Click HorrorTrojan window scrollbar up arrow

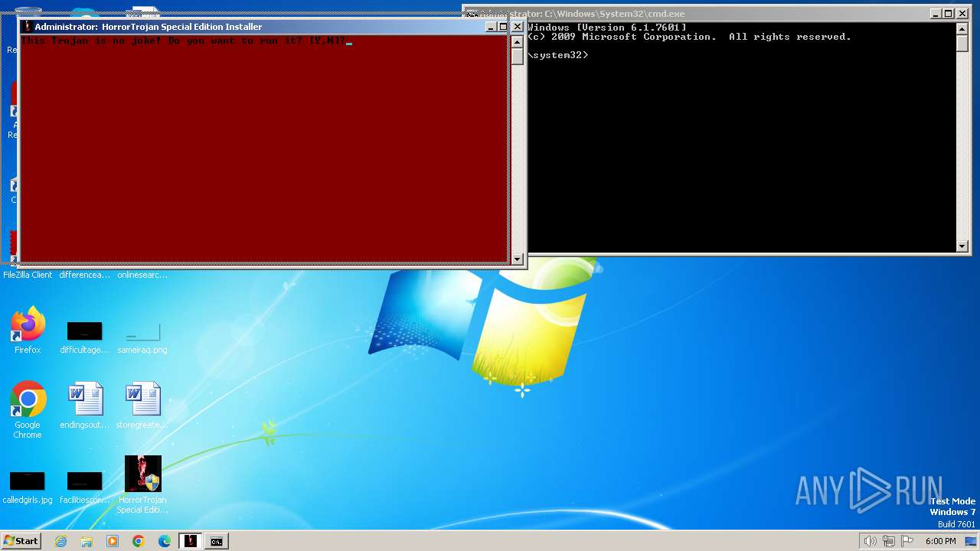[x=518, y=42]
